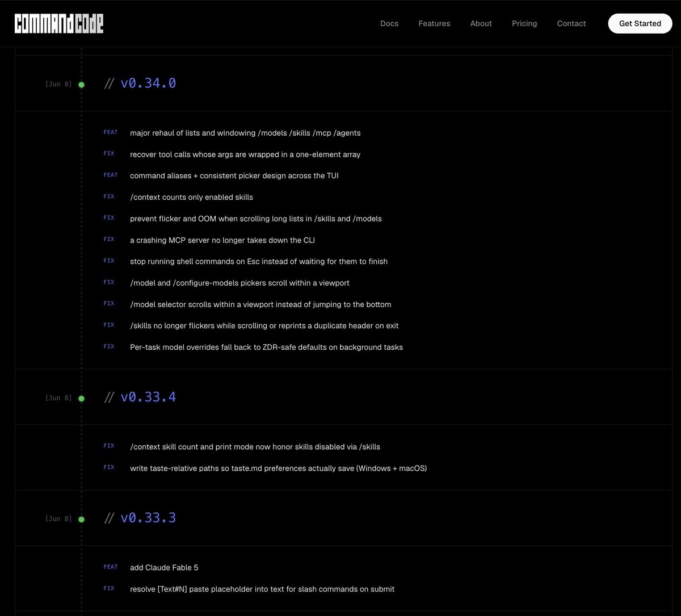Click FEAT tag beside 'add Claude Fable 5'
The height and width of the screenshot is (616, 681).
tap(111, 567)
